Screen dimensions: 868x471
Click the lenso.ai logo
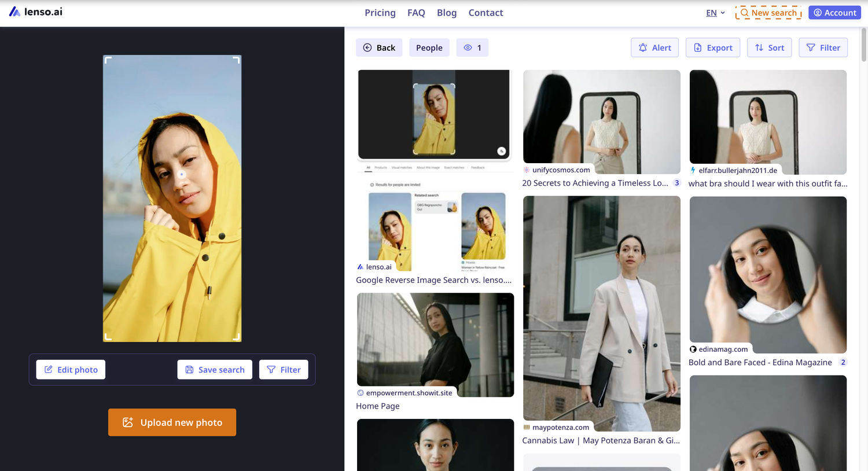[x=36, y=12]
